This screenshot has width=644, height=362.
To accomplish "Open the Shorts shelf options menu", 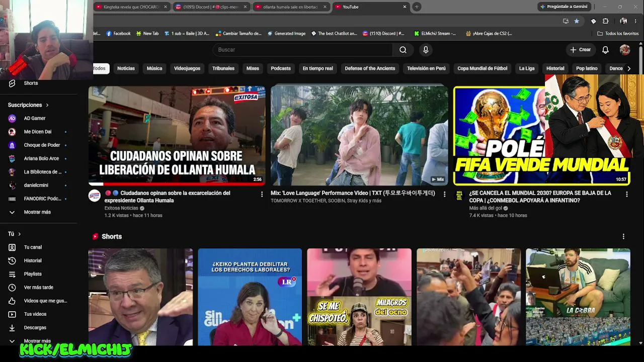I will click(x=623, y=236).
